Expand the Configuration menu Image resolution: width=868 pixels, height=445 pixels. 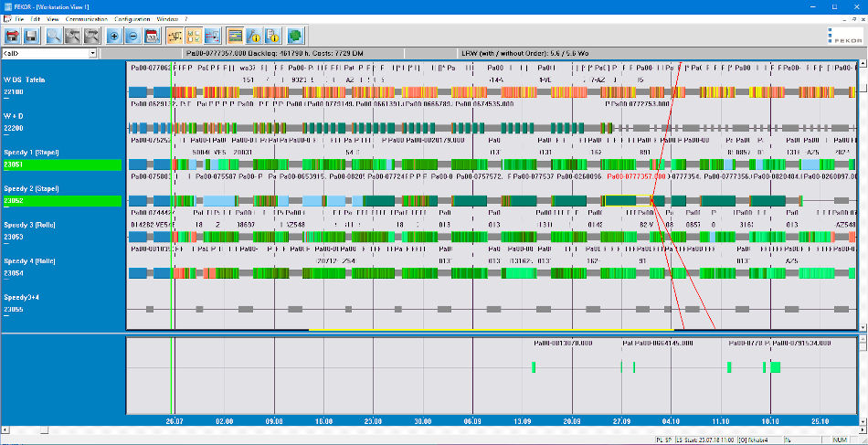[132, 18]
